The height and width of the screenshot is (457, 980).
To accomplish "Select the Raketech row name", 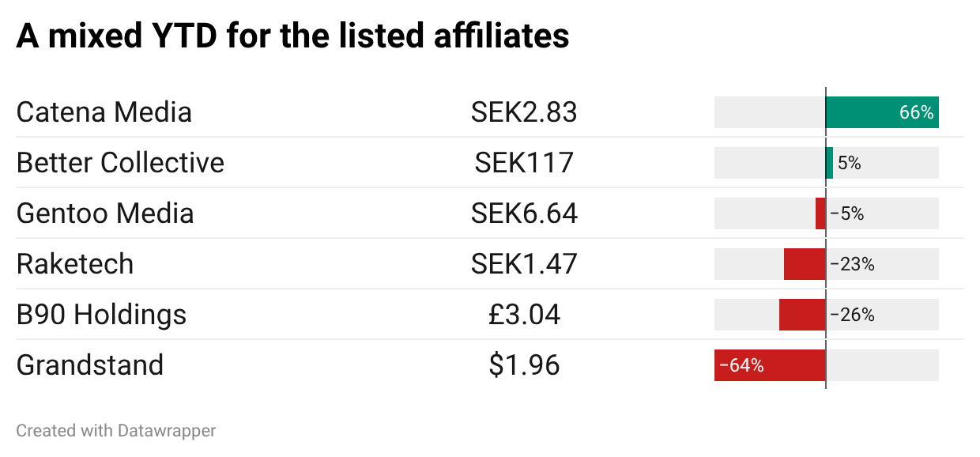I will click(75, 264).
